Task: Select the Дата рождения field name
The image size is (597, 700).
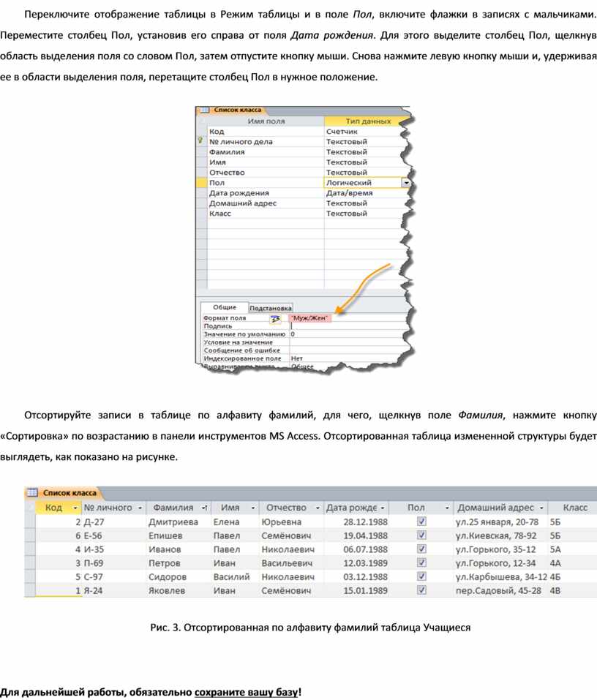Action: coord(239,193)
